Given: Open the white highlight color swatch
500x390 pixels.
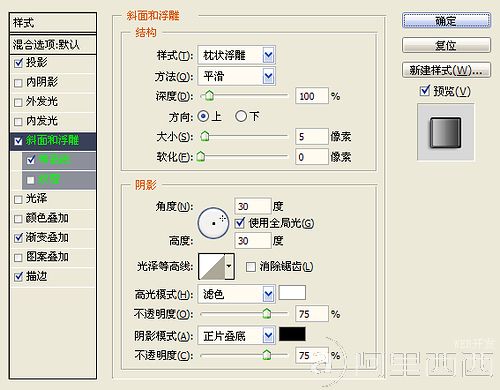Looking at the screenshot, I should pyautogui.click(x=292, y=293).
